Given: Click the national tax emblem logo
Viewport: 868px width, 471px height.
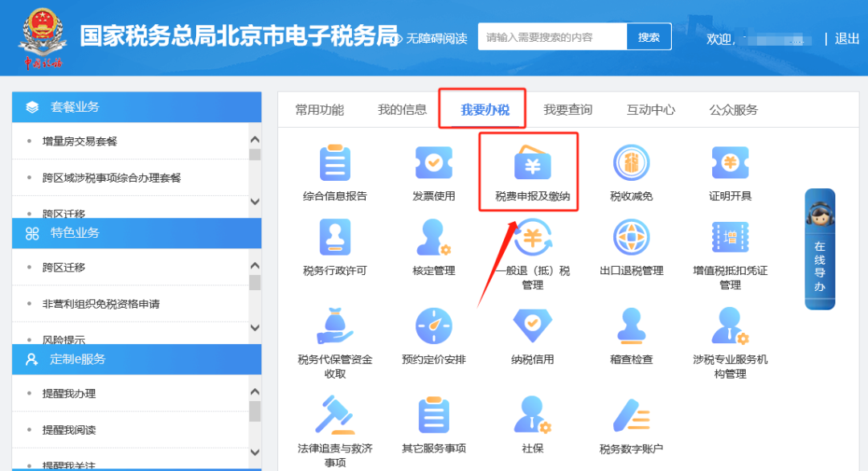Looking at the screenshot, I should (43, 38).
